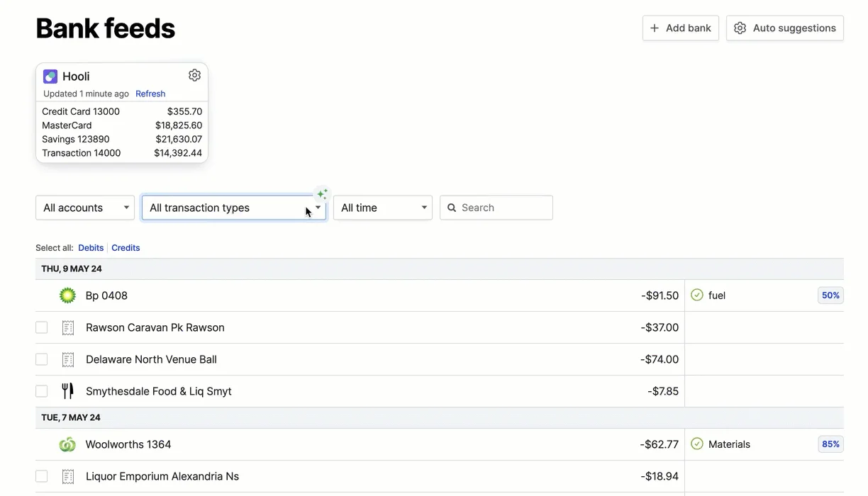868x496 pixels.
Task: Select all Credits
Action: coord(126,248)
